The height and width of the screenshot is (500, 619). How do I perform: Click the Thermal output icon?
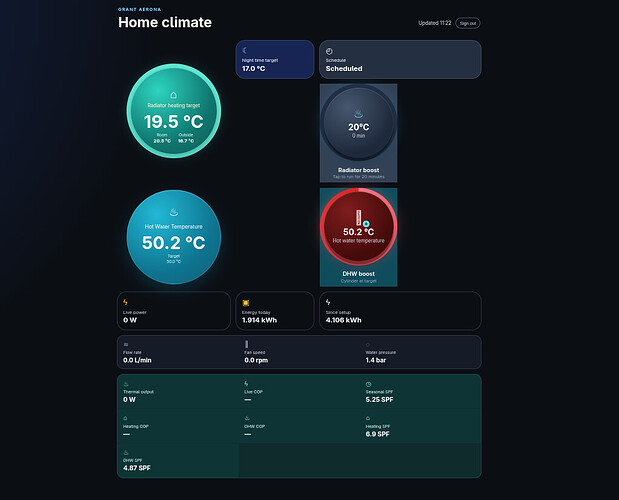coord(126,384)
